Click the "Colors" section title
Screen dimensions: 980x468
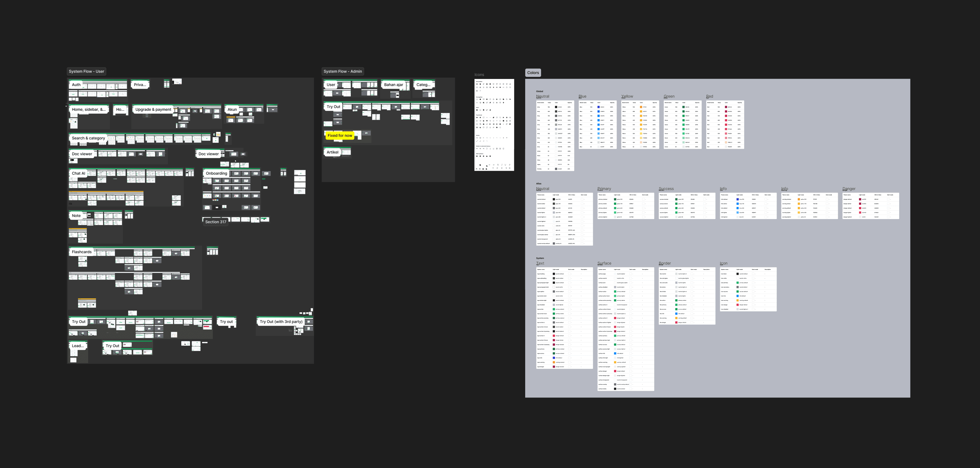(x=533, y=73)
